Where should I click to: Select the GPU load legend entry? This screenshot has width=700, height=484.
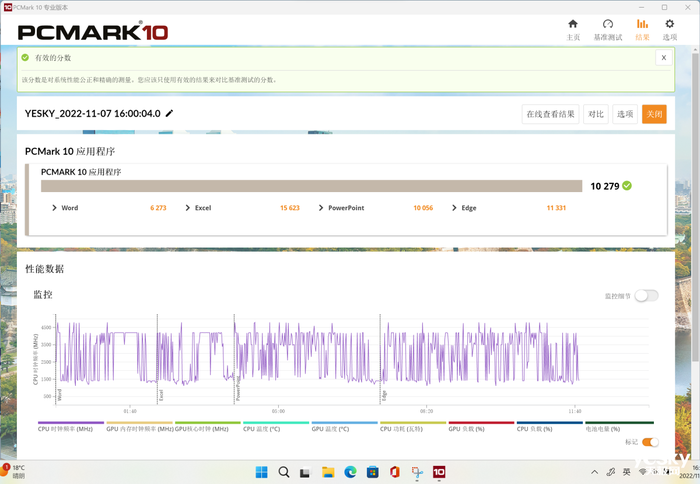pos(481,426)
